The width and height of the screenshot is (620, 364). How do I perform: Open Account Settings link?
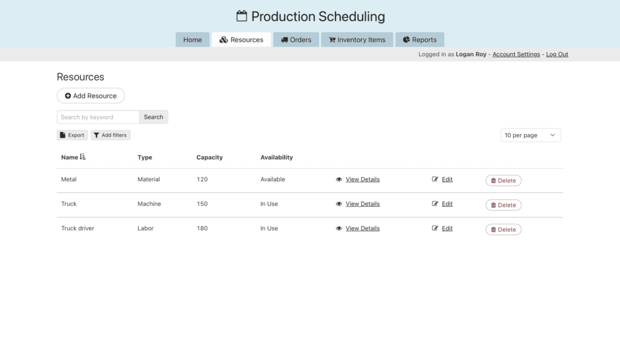(x=516, y=54)
